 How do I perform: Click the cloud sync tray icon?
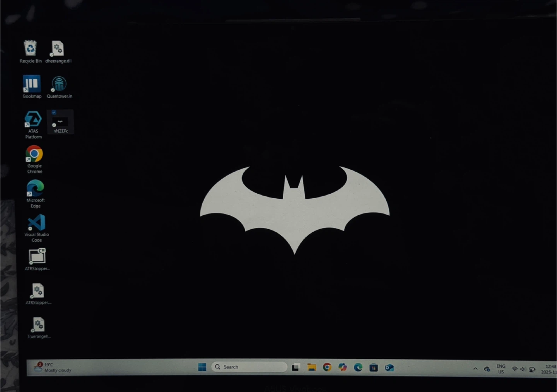click(x=487, y=369)
